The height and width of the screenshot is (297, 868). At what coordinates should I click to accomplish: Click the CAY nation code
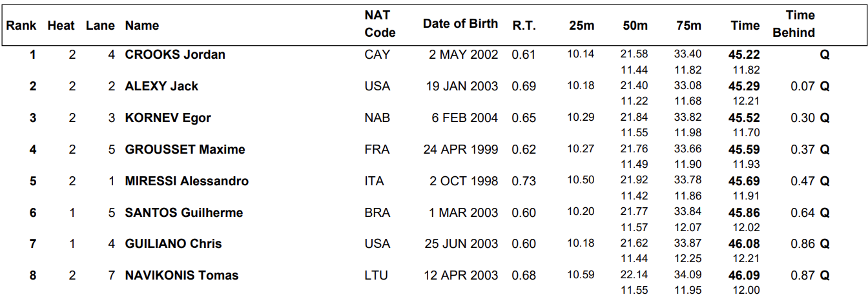click(x=377, y=55)
